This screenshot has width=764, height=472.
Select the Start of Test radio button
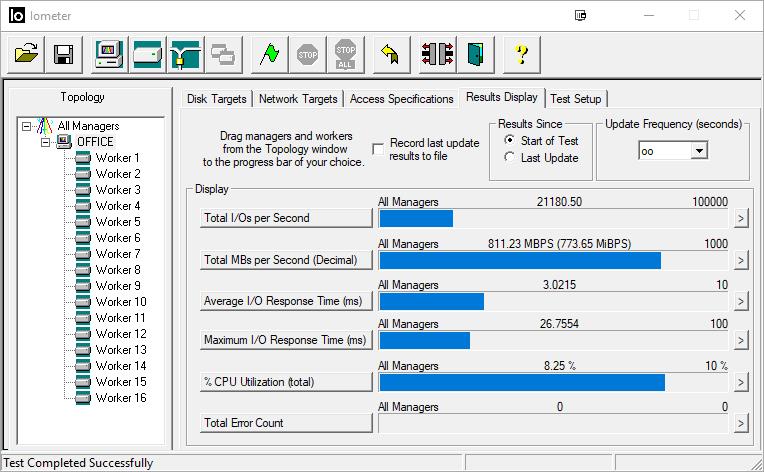(510, 141)
